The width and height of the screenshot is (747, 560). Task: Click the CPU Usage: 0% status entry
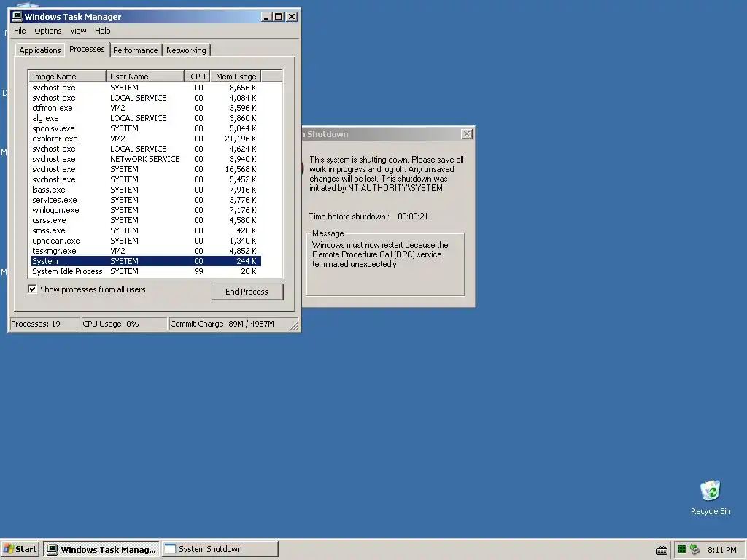click(124, 324)
